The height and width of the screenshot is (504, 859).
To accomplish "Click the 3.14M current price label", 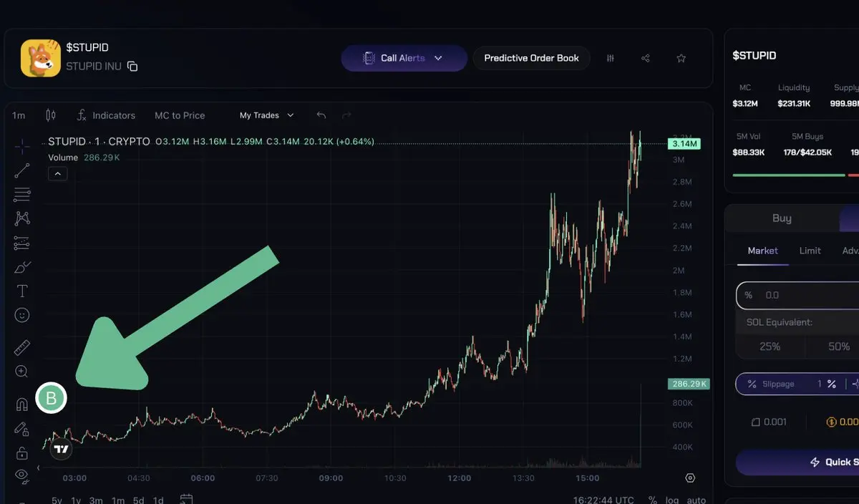I will click(x=684, y=144).
